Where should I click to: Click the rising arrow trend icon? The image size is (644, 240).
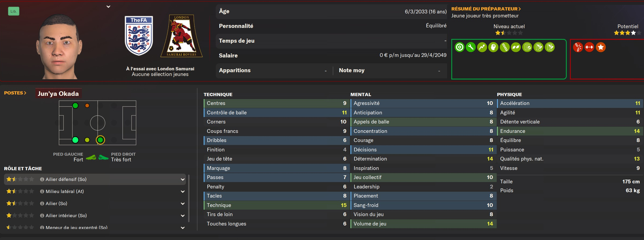(482, 47)
